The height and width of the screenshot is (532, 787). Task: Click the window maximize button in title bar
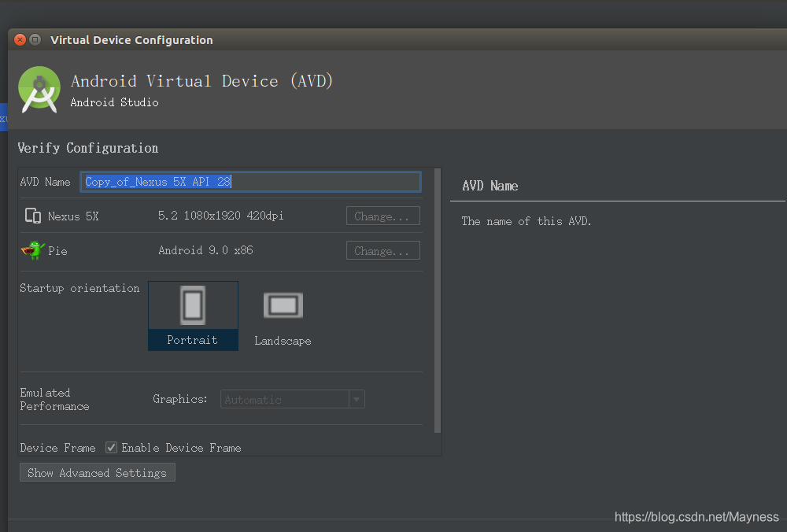[x=35, y=39]
